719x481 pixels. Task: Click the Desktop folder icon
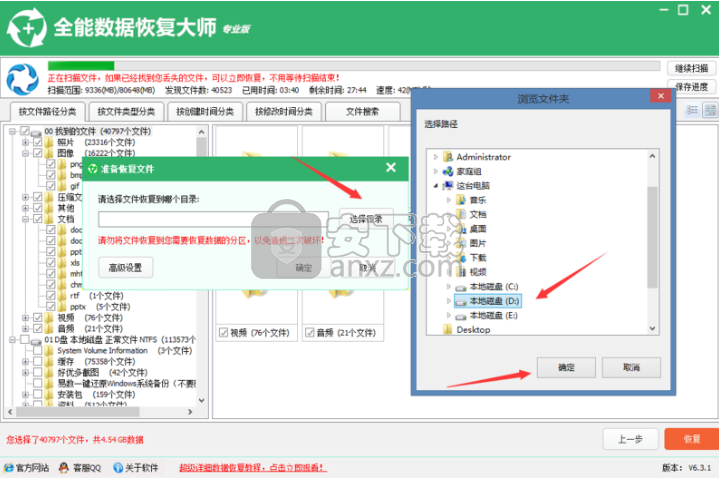click(x=447, y=329)
